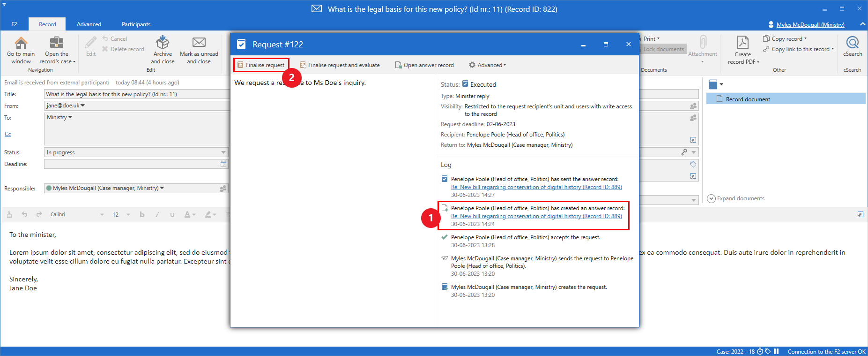Click Open answer record
Screen dimensions: 868x356
pos(424,65)
